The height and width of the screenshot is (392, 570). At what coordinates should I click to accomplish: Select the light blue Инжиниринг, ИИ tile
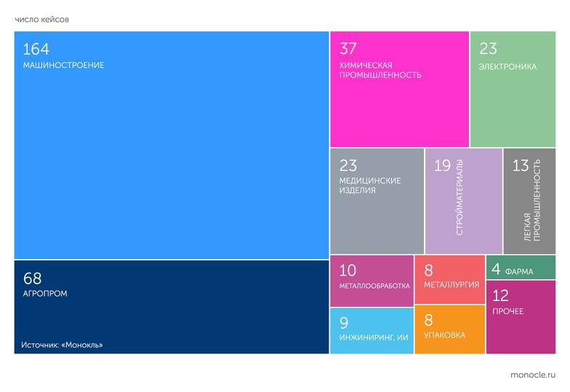click(x=372, y=331)
